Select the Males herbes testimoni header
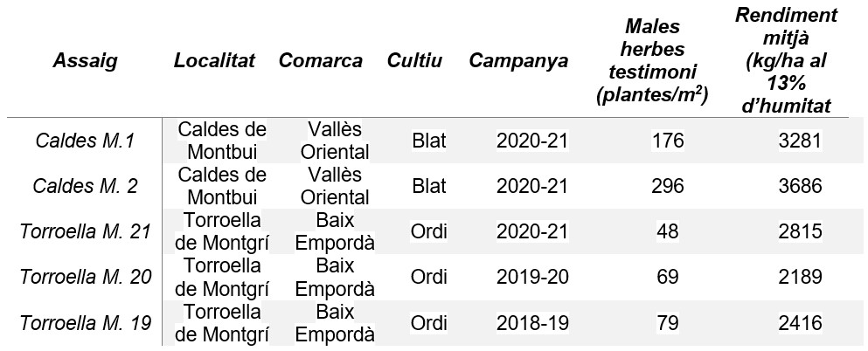Screen dimensions: 868x351 [x=653, y=61]
